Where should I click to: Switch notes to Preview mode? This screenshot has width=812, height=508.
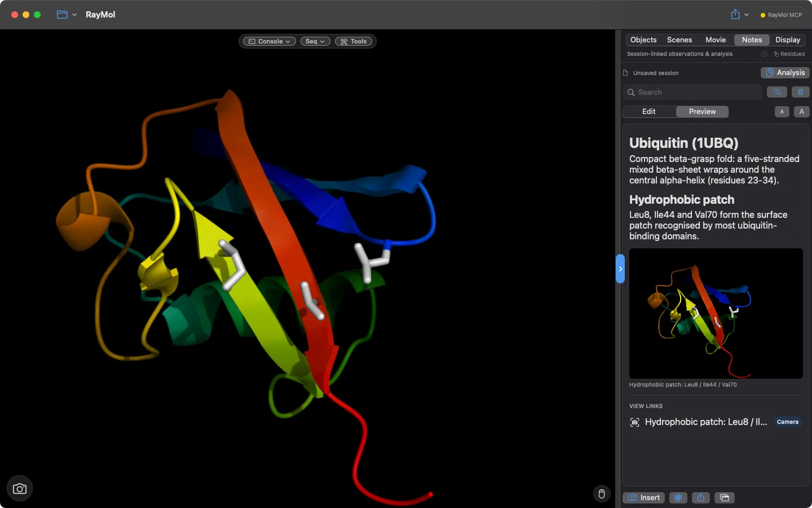coord(702,112)
